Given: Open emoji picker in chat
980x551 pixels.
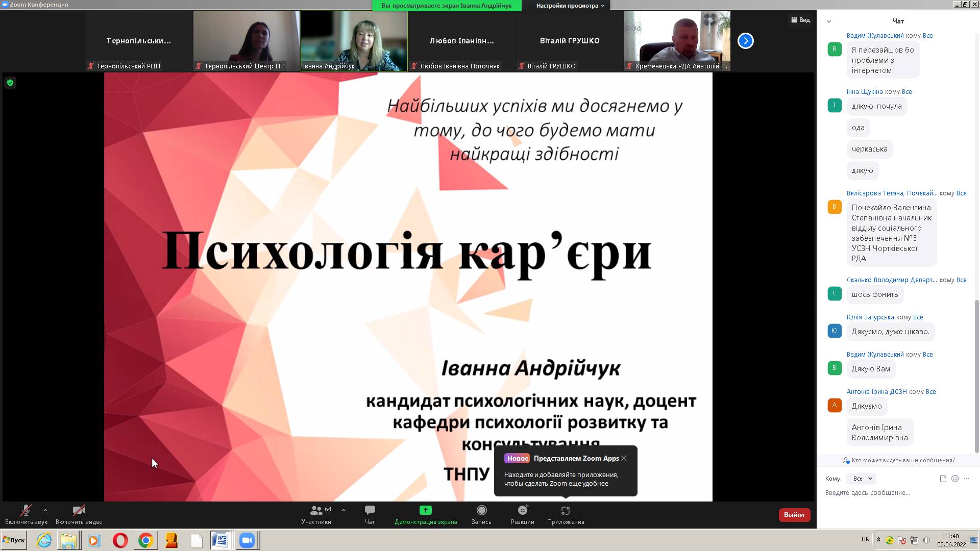Looking at the screenshot, I should pyautogui.click(x=955, y=479).
